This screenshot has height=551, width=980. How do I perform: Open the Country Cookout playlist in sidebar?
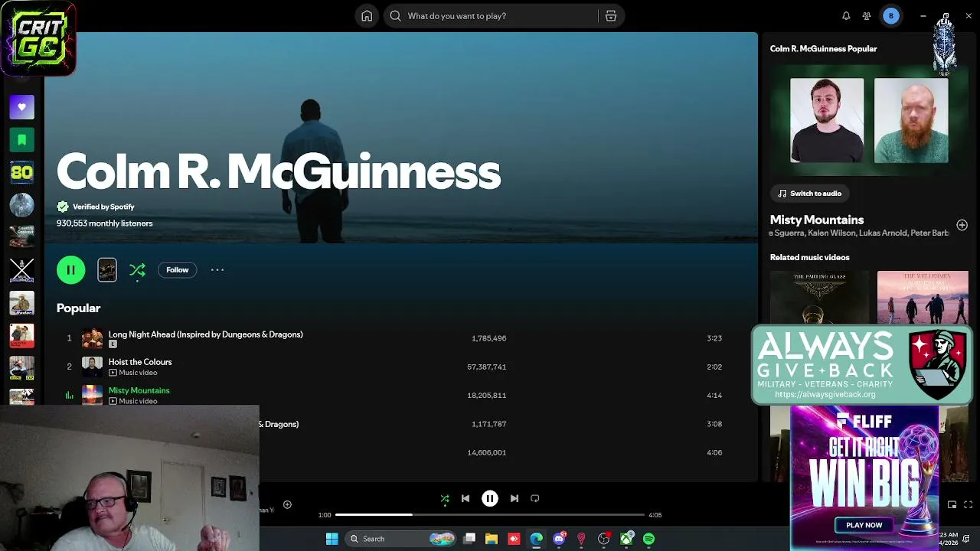click(x=21, y=236)
